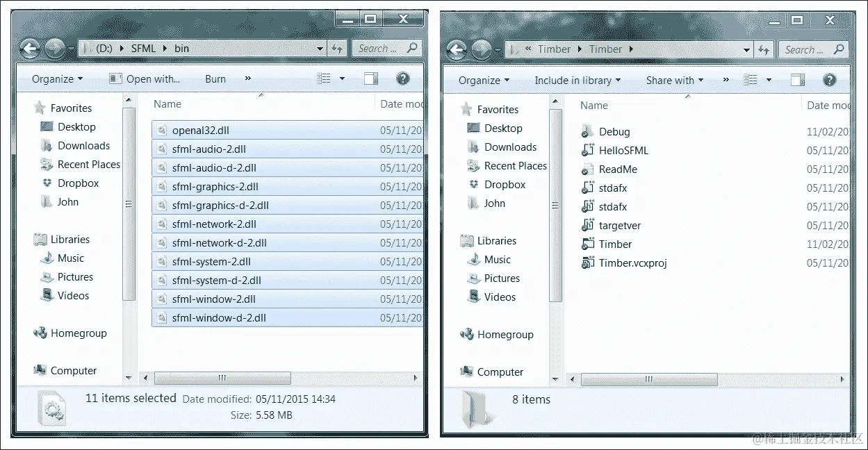This screenshot has height=450, width=868.
Task: Select sfml-graphics-d-2.dll file name
Action: (x=220, y=206)
